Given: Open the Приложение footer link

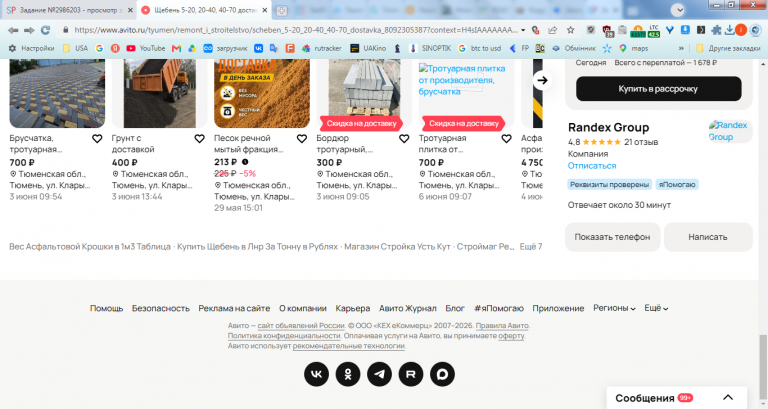Looking at the screenshot, I should [558, 309].
